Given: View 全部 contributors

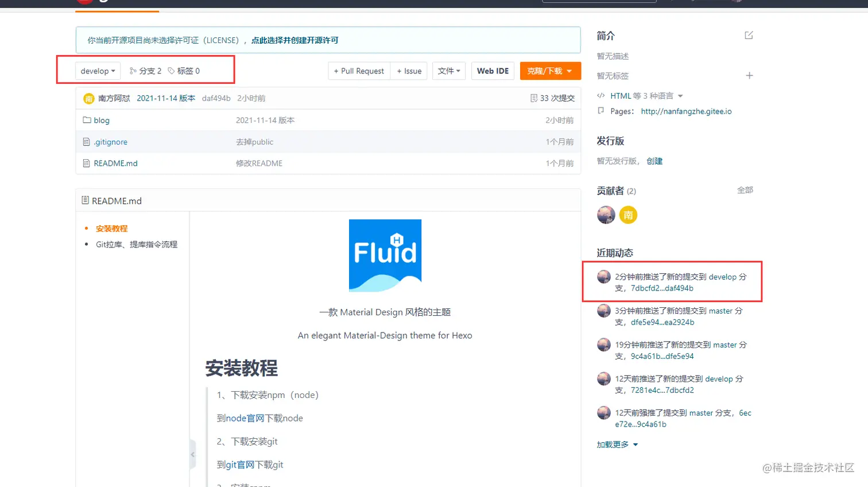Looking at the screenshot, I should tap(745, 190).
